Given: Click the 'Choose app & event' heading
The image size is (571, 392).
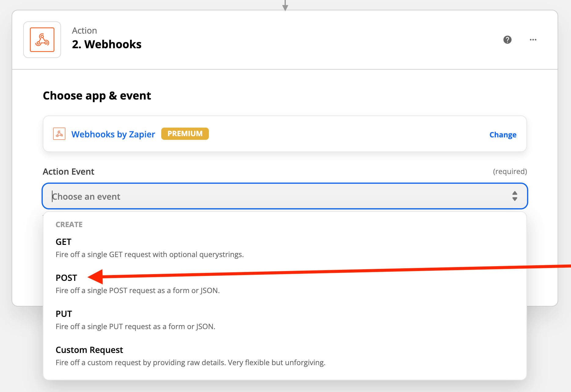Looking at the screenshot, I should (97, 96).
